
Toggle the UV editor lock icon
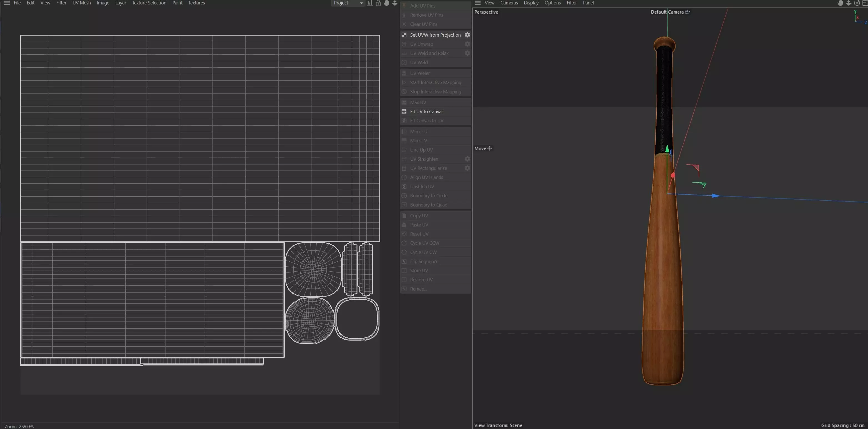pos(378,3)
